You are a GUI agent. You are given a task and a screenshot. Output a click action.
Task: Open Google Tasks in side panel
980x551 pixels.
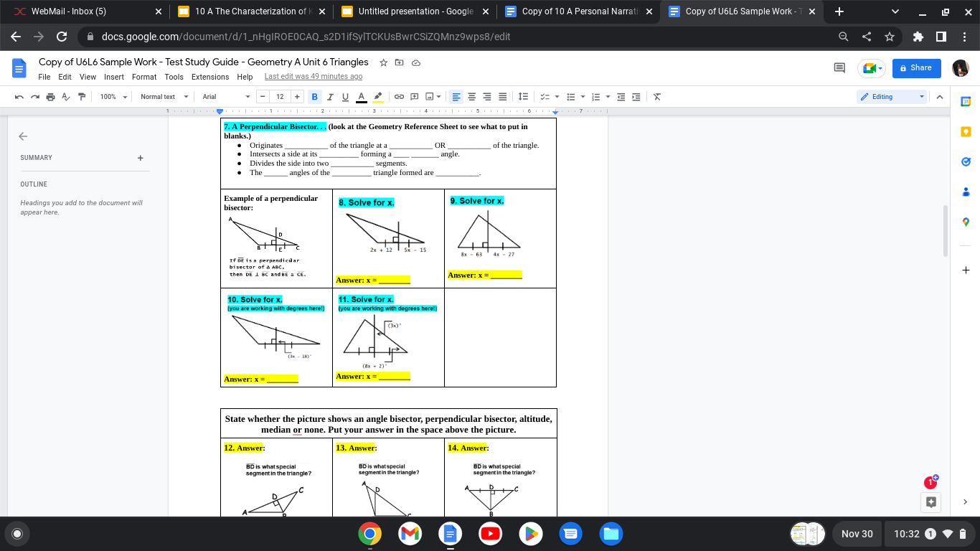point(966,161)
